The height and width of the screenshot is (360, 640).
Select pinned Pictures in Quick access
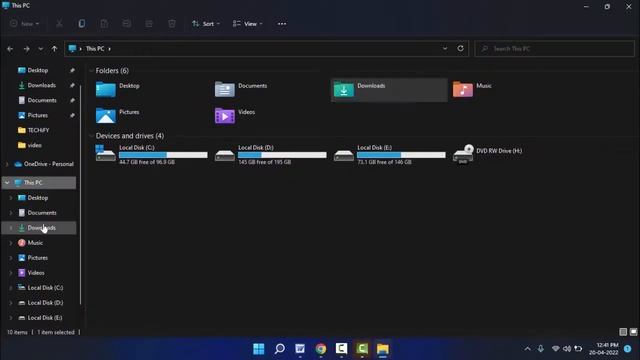tap(39, 116)
